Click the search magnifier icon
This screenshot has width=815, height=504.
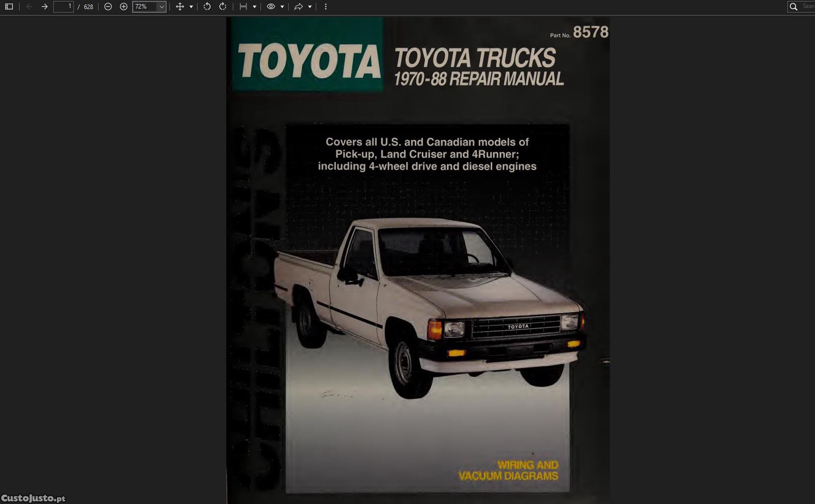click(x=793, y=7)
